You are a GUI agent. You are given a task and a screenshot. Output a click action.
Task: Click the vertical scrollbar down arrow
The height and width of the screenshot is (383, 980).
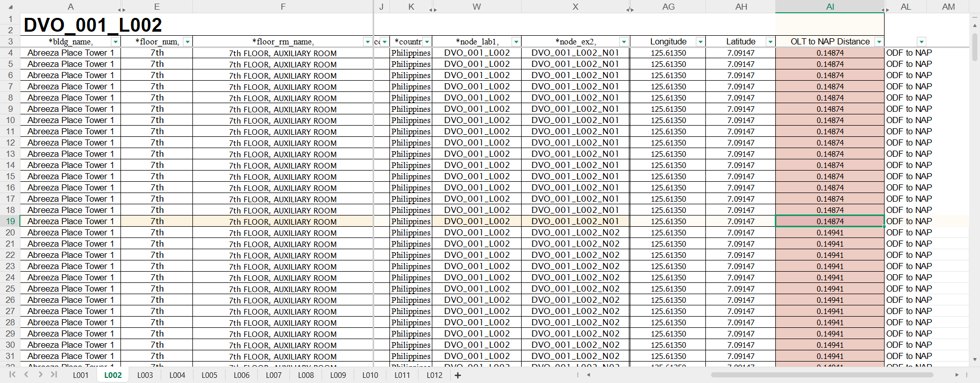click(x=974, y=360)
